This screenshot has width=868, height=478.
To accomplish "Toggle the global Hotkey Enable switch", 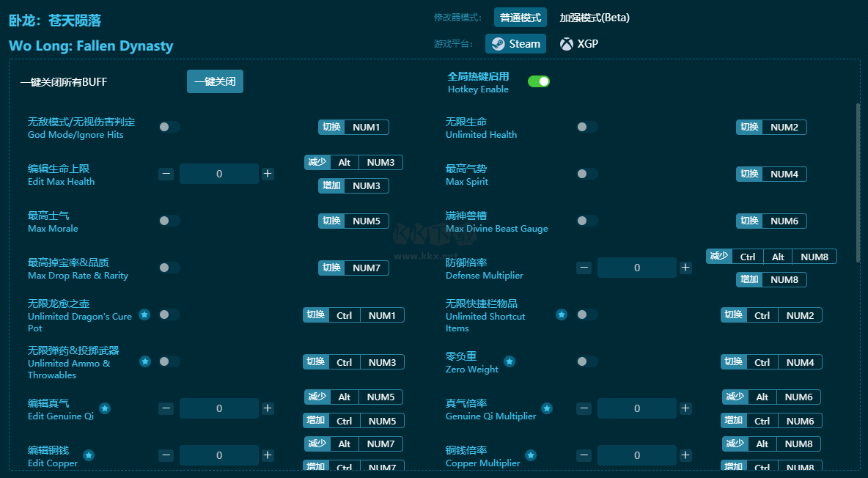I will coord(539,81).
